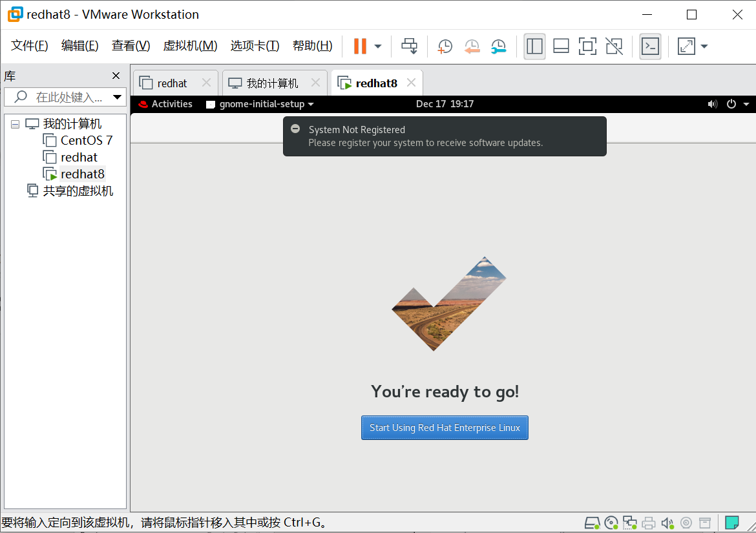This screenshot has height=533, width=756.
Task: Pause the virtual machine with the orange pause button
Action: click(x=360, y=47)
